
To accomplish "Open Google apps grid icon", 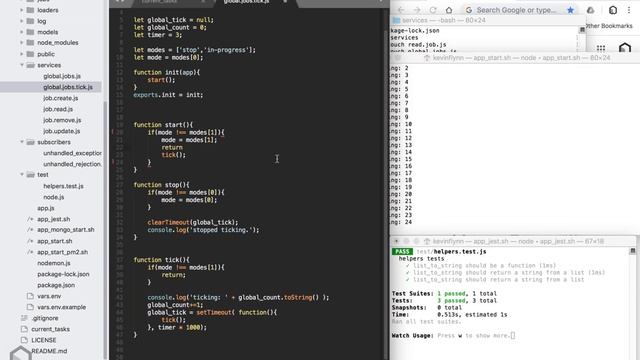I will [601, 48].
